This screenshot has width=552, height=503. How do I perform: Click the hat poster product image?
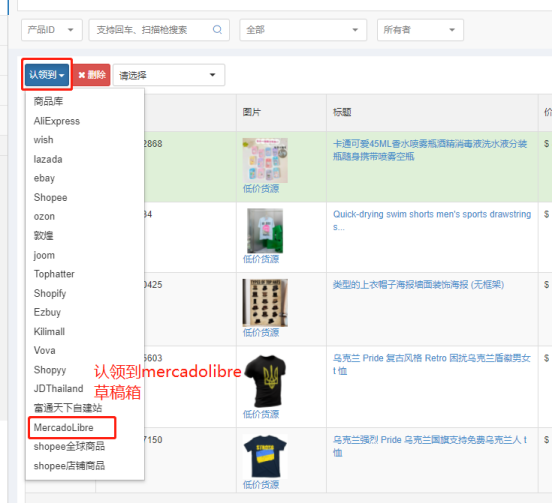pos(265,303)
